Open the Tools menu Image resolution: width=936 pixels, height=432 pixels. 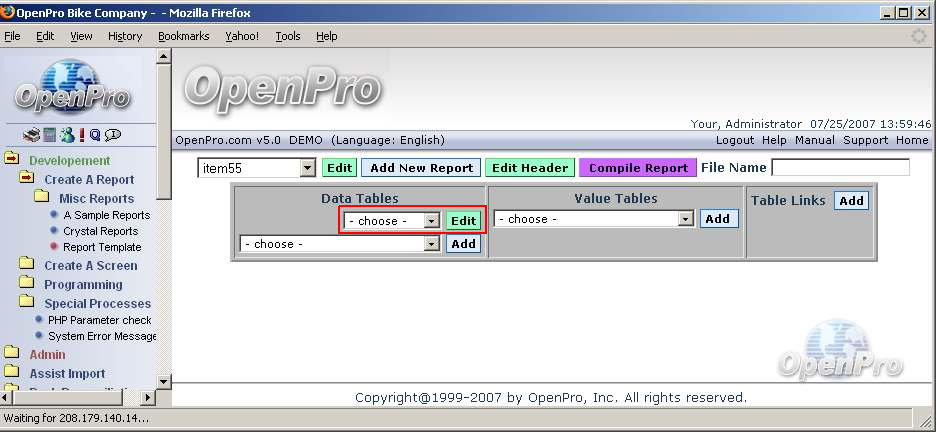288,36
